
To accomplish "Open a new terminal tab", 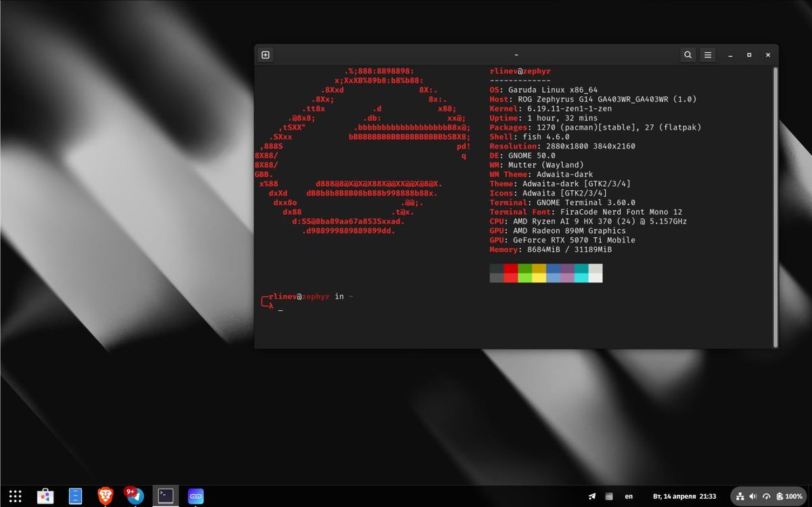I will 265,55.
